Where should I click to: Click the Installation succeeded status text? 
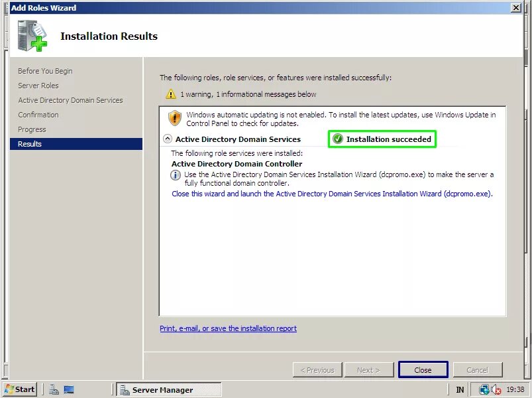[389, 139]
